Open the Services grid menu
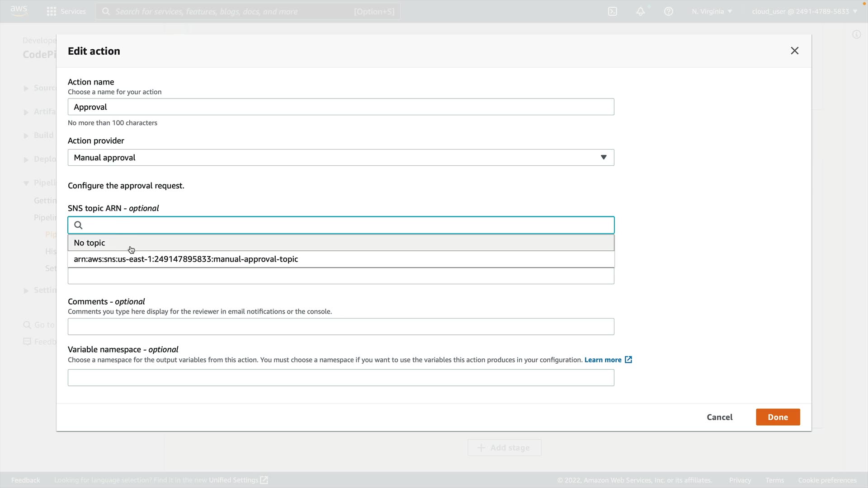868x488 pixels. pos(52,11)
